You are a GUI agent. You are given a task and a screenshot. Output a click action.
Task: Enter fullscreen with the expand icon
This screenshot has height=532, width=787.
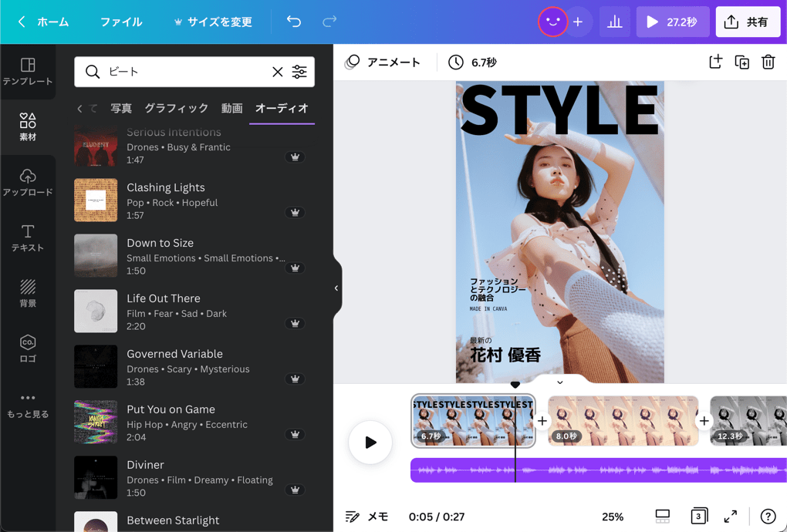coord(730,517)
